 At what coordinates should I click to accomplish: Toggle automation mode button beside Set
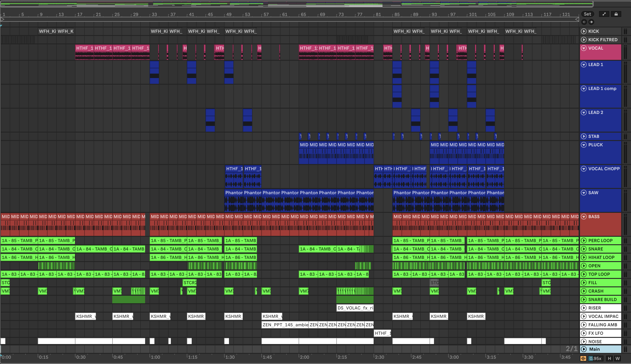coord(604,14)
